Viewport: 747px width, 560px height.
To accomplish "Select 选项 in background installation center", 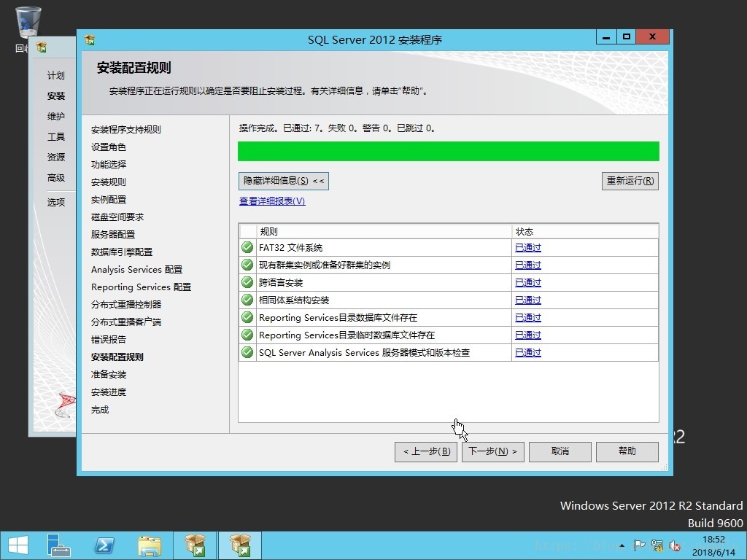I will coord(55,203).
